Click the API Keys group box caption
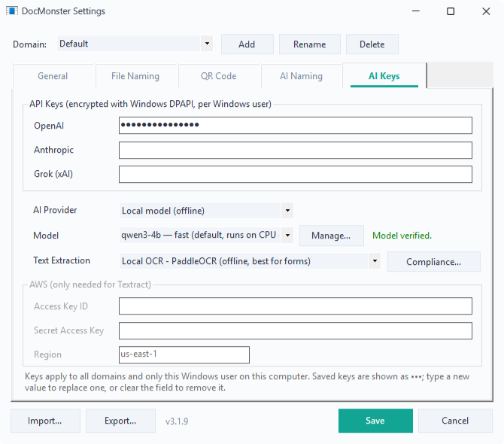This screenshot has height=444, width=504. (150, 104)
